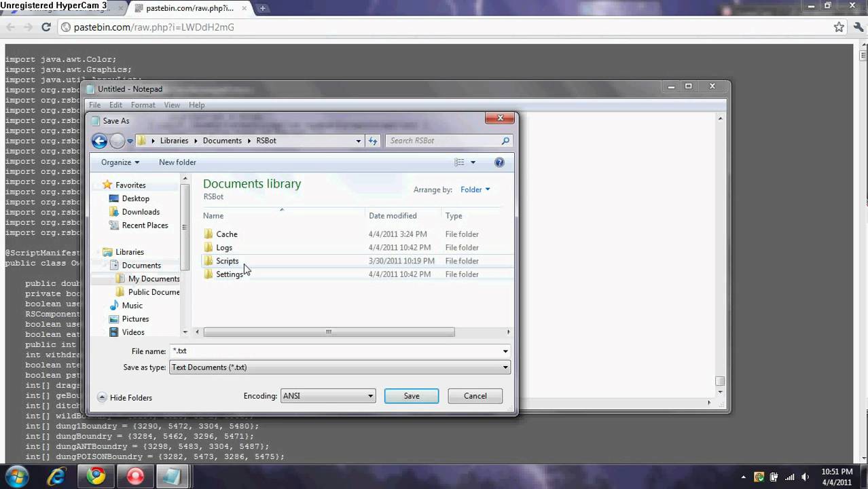The height and width of the screenshot is (489, 868).
Task: Sort by Type column header
Action: pos(454,216)
